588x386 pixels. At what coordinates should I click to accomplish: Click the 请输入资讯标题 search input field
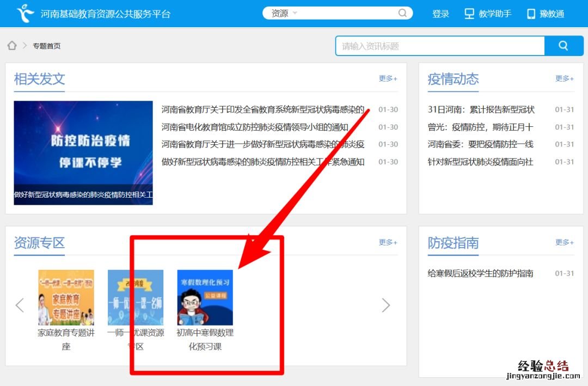coord(440,46)
